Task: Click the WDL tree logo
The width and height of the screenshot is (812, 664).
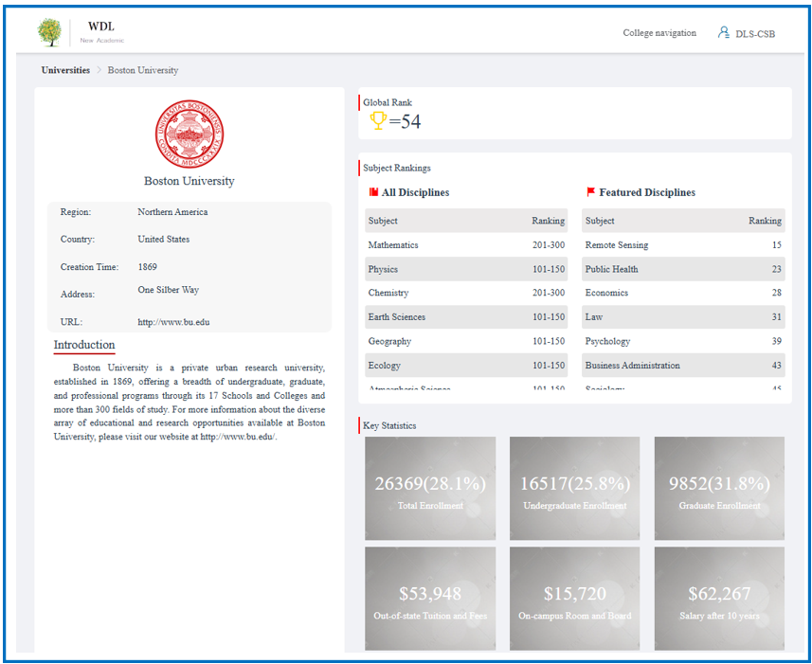Action: click(x=49, y=32)
